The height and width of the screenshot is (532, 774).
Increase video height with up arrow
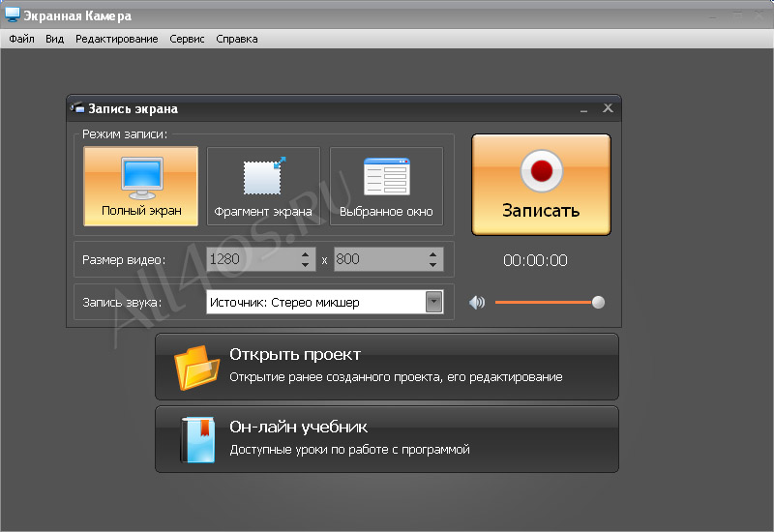(432, 254)
